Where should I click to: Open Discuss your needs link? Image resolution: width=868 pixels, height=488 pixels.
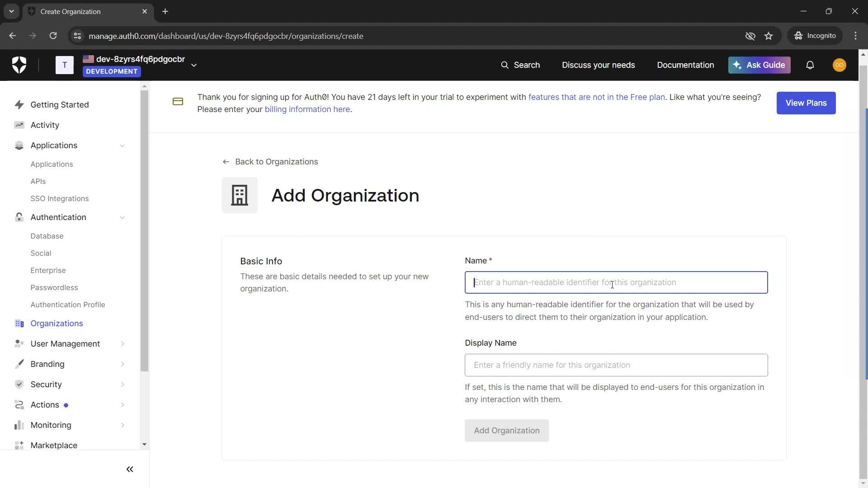(x=598, y=65)
